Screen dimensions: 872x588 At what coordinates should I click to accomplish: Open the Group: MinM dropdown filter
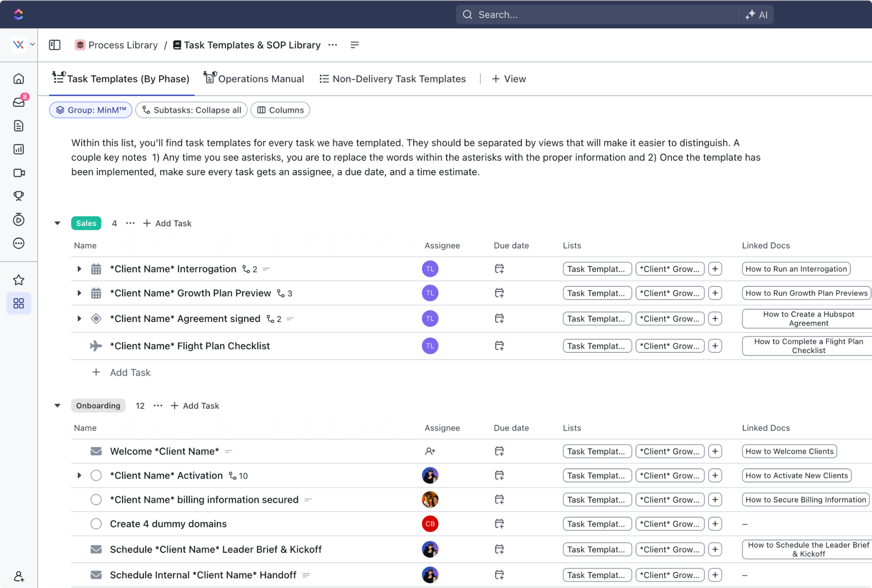coord(91,110)
